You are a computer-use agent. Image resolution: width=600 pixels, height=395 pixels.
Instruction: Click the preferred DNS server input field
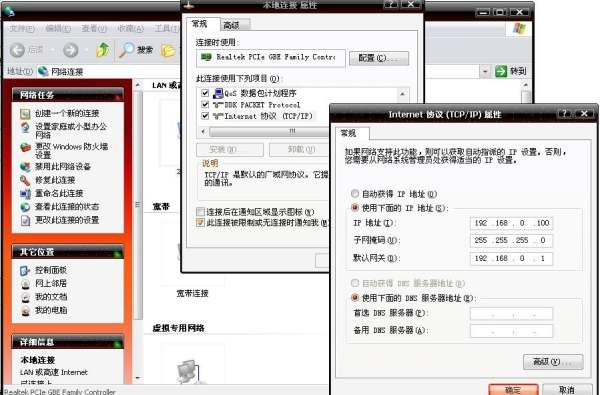tap(511, 313)
